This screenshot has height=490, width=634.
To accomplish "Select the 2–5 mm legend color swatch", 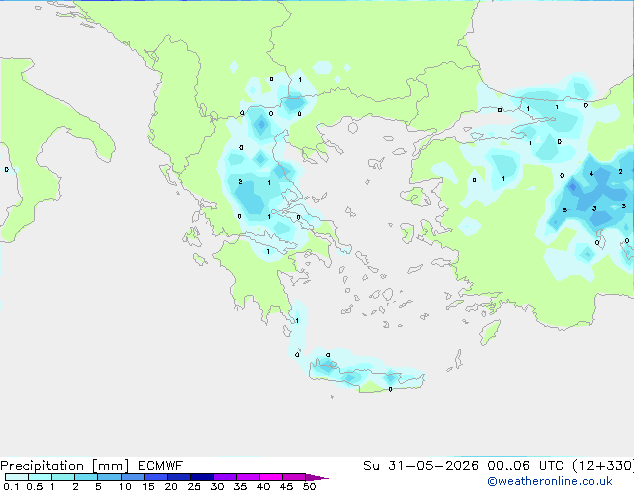I will pyautogui.click(x=86, y=477).
